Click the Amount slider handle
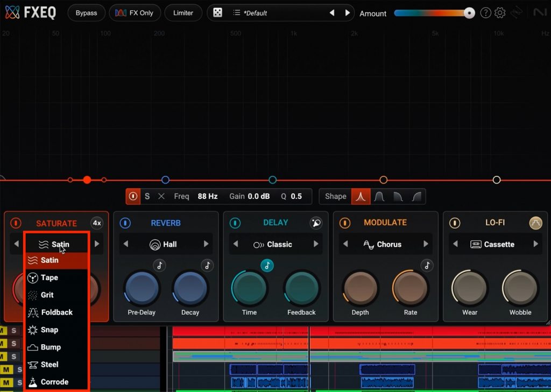The height and width of the screenshot is (392, 551). click(x=469, y=13)
